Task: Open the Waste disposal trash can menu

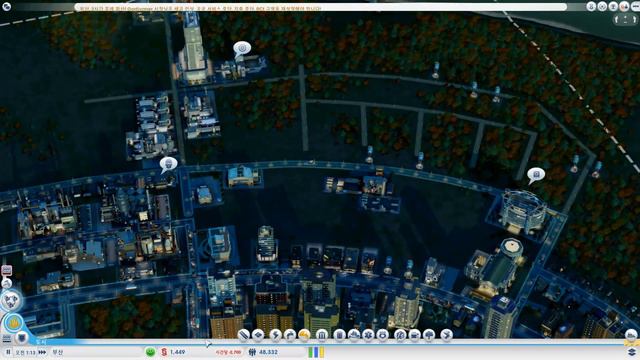Action: tap(339, 335)
